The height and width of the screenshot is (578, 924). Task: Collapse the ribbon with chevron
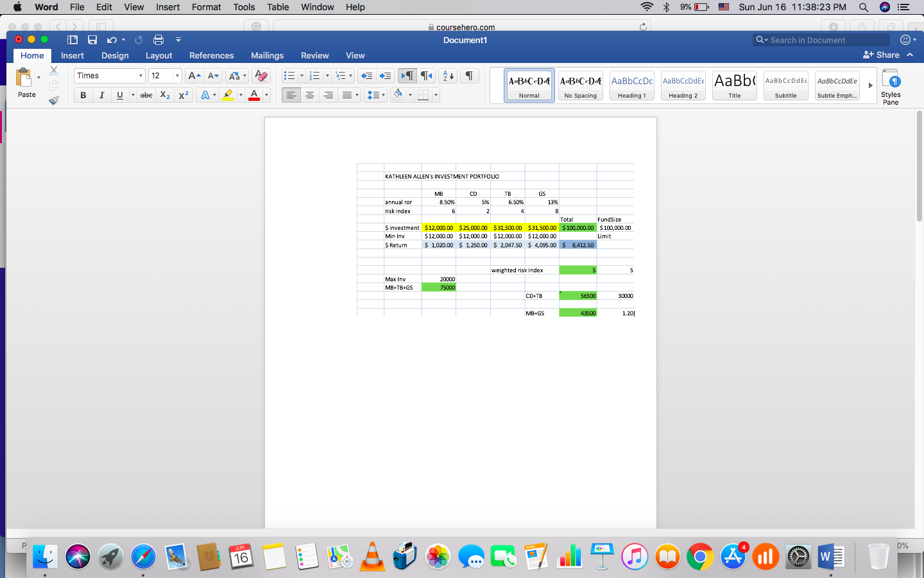(x=910, y=55)
